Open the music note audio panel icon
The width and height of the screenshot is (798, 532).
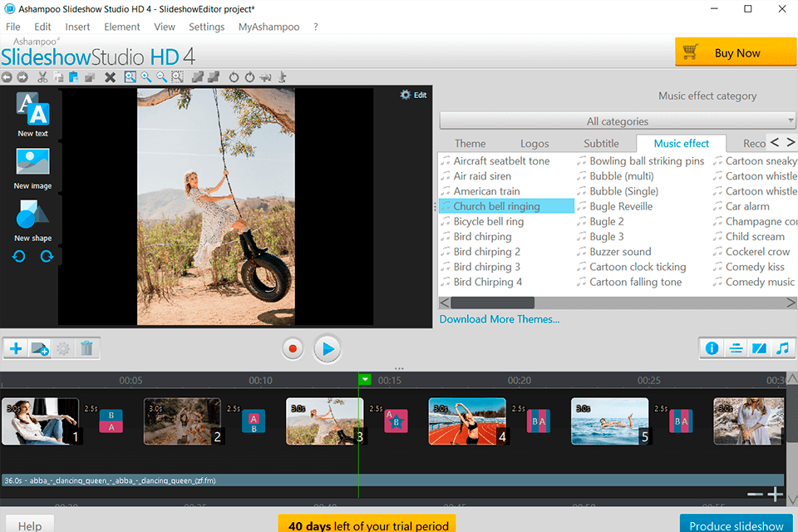pyautogui.click(x=781, y=348)
